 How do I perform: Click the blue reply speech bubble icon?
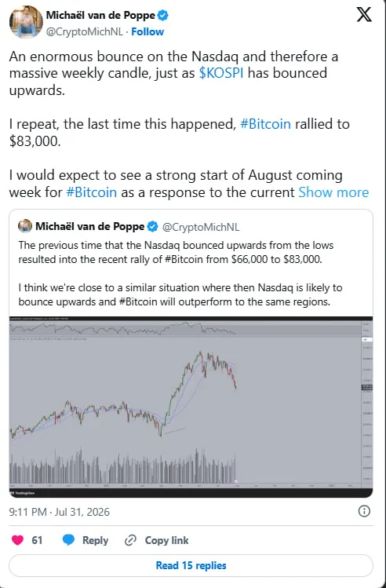tap(68, 540)
